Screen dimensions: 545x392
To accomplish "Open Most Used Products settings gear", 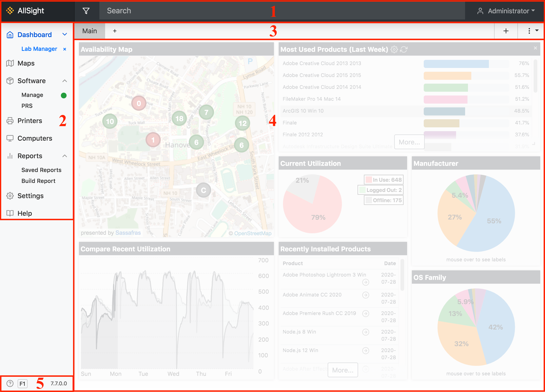I will pyautogui.click(x=394, y=49).
